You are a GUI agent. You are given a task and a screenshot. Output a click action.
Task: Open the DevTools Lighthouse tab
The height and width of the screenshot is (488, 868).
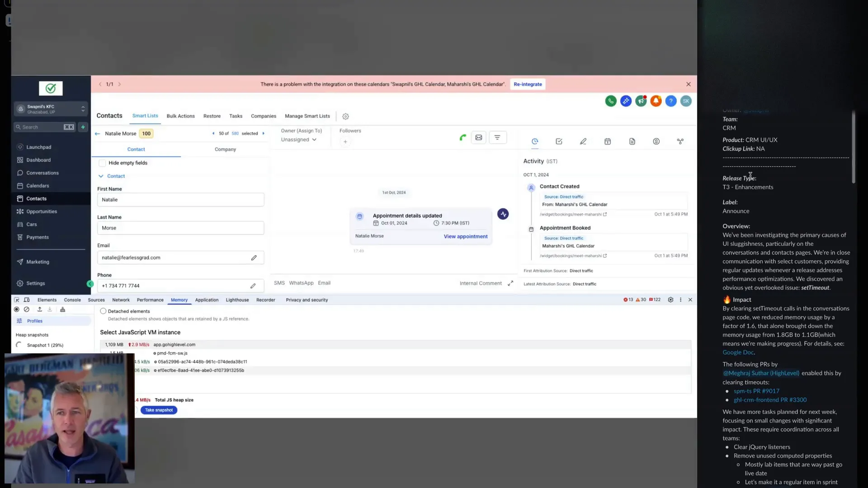click(x=237, y=300)
